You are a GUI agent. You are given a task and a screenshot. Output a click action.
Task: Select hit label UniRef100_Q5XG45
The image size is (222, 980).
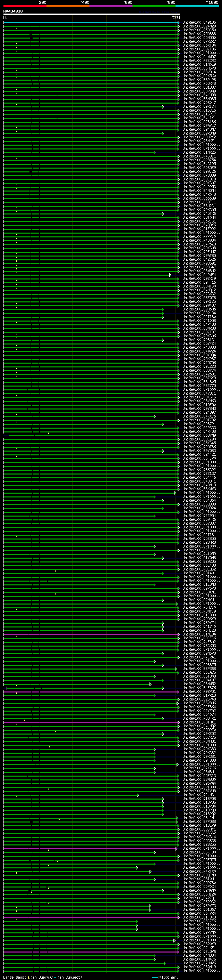(199, 443)
